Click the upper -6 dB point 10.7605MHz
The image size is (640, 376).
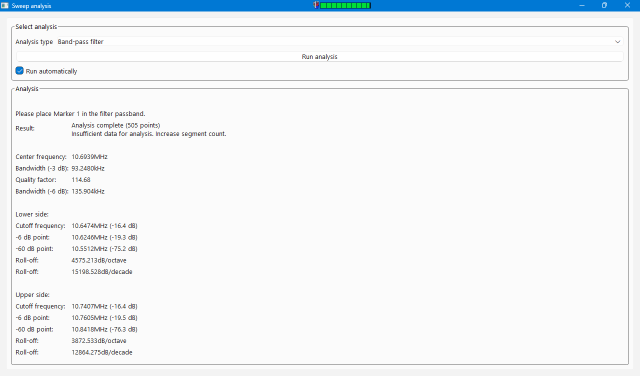104,318
